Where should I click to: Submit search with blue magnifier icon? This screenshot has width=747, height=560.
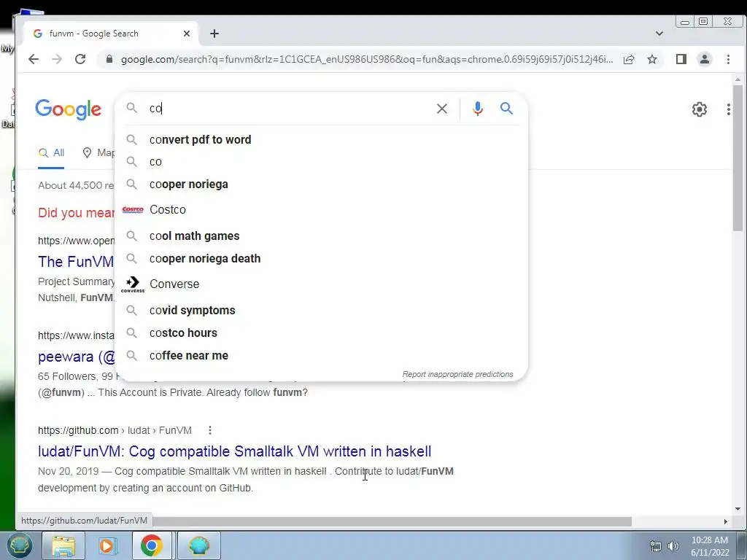click(x=506, y=109)
